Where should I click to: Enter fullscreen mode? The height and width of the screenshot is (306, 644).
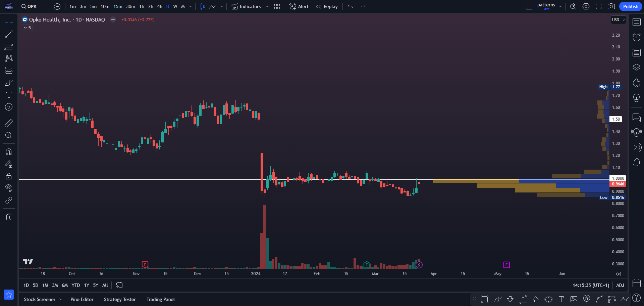(599, 6)
